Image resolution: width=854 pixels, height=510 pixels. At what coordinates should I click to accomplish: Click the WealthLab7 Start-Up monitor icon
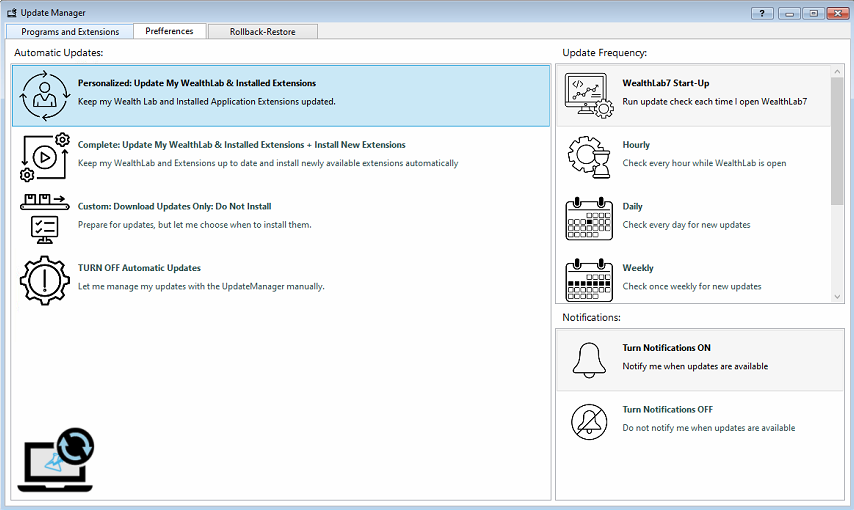(589, 96)
